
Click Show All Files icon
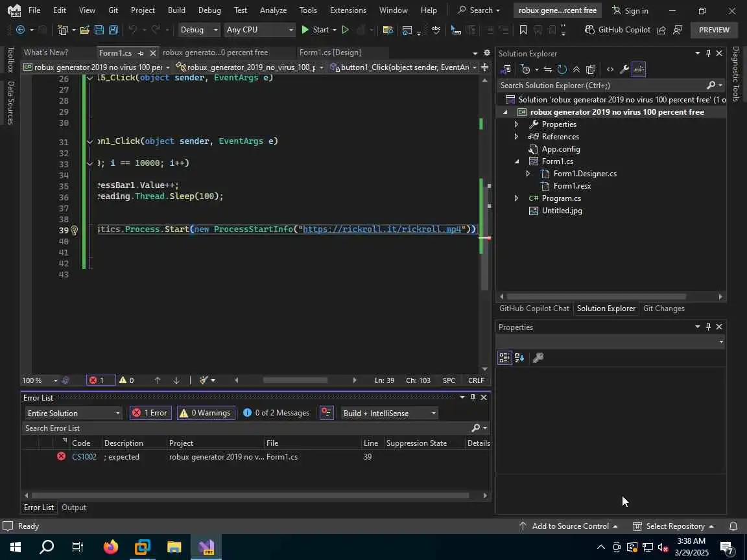click(x=591, y=69)
